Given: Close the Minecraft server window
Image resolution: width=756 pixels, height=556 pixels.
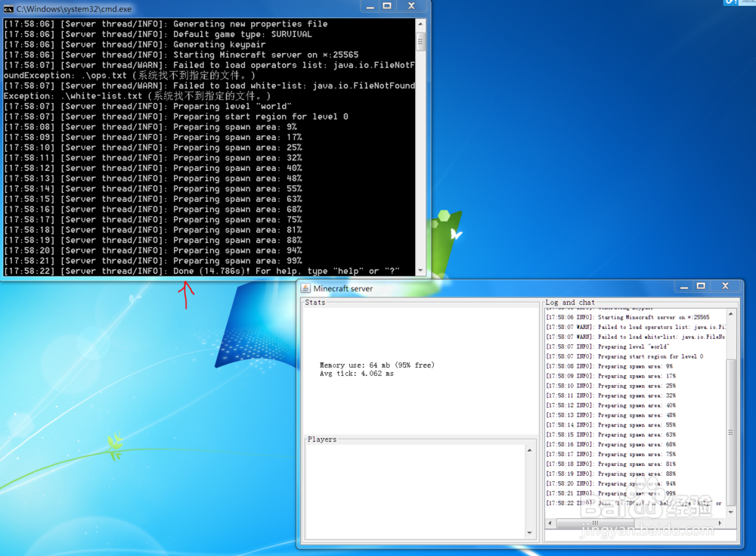Looking at the screenshot, I should tap(725, 286).
